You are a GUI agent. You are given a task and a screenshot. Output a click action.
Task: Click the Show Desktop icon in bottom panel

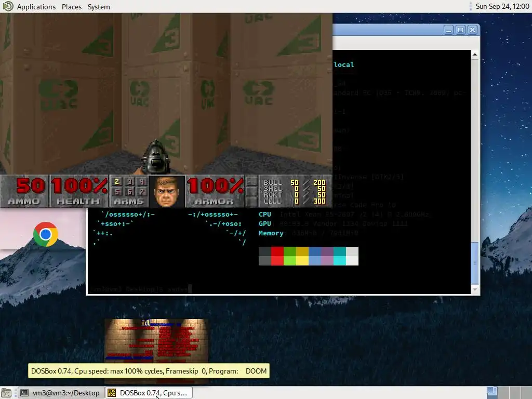pos(6,393)
